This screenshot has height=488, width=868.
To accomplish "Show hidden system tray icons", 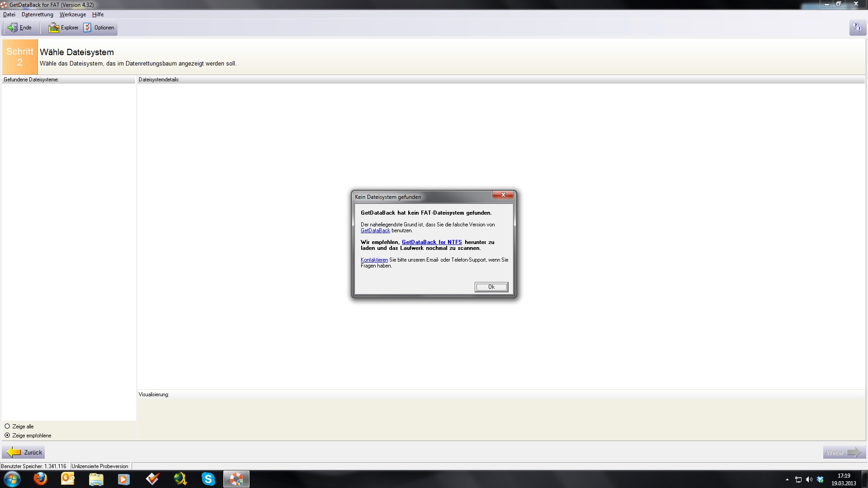I will coord(787,480).
